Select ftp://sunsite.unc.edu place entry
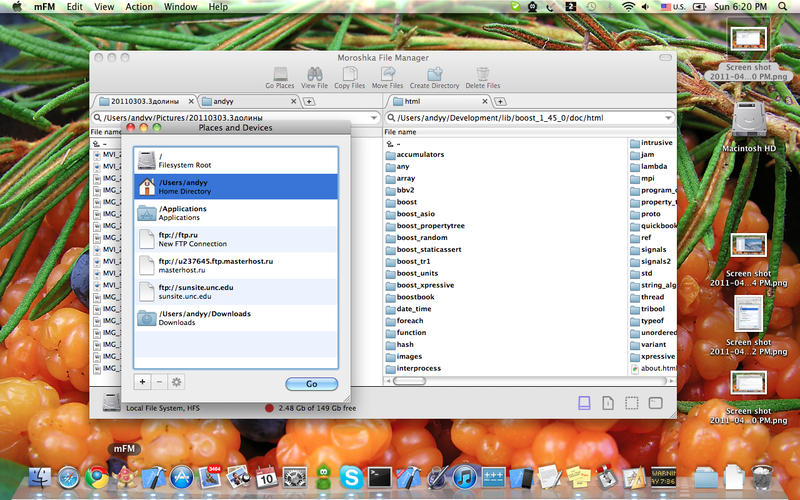This screenshot has height=500, width=800. click(x=236, y=292)
